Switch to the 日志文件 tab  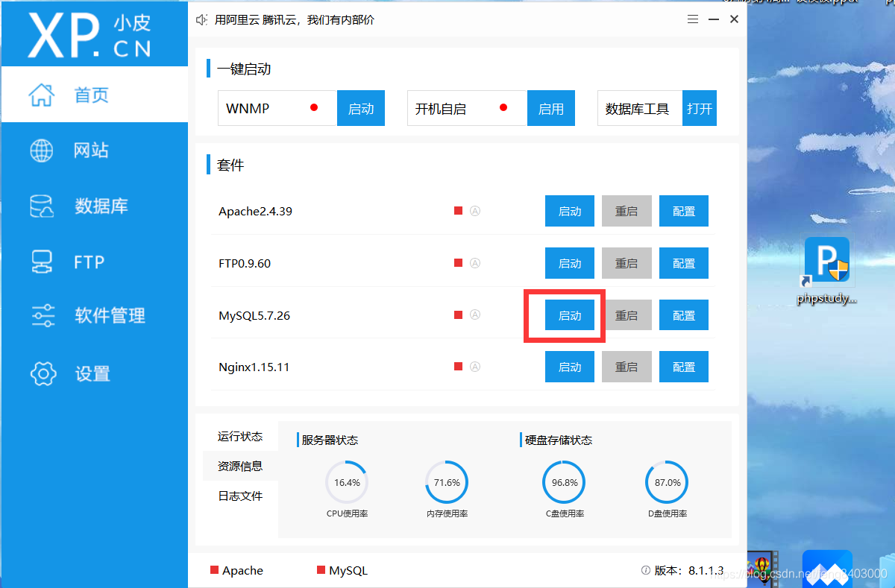[x=240, y=496]
